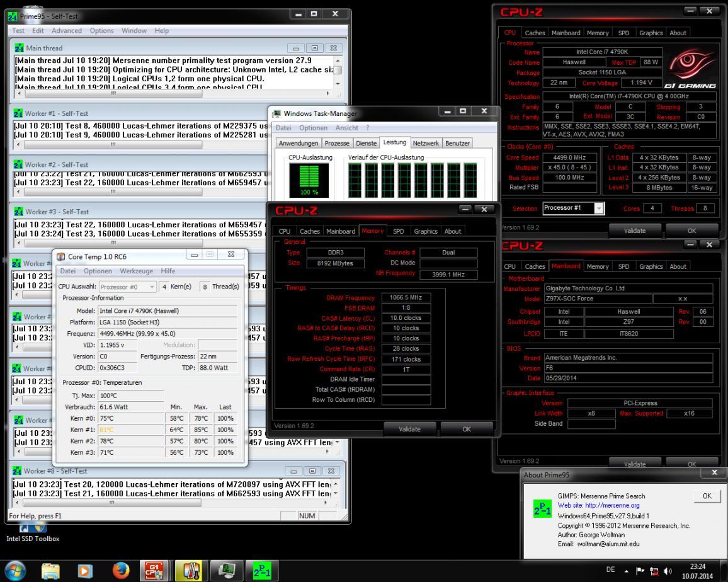The image size is (728, 582).
Task: Click the Tj. Max 100°C field
Action: [130, 396]
